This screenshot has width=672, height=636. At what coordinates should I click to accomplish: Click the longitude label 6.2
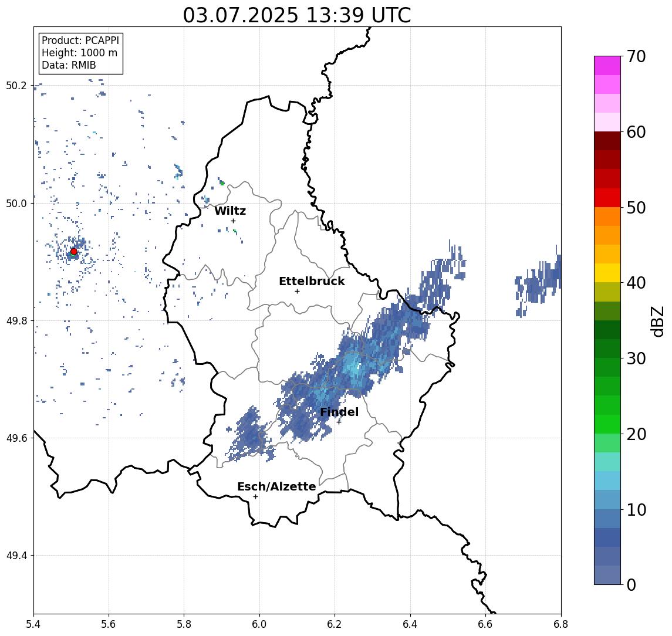[335, 624]
